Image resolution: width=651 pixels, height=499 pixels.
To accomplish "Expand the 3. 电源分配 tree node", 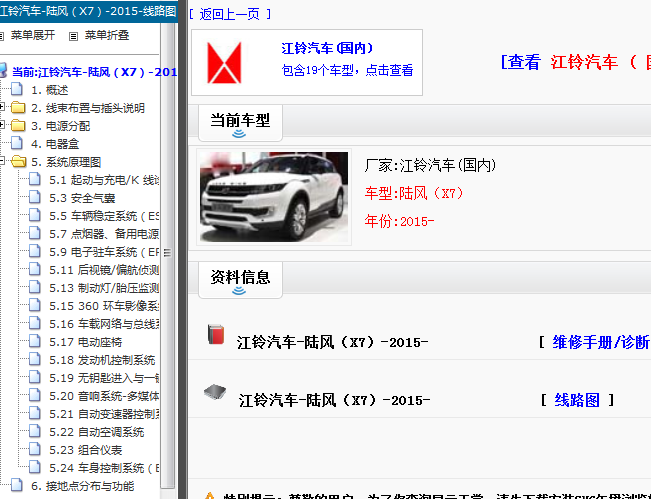I will [2, 125].
